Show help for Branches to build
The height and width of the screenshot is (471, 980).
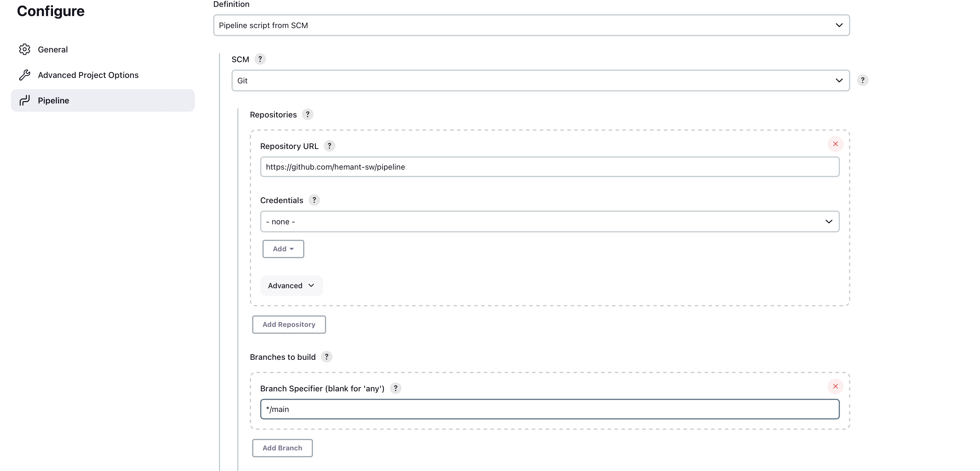pyautogui.click(x=326, y=357)
